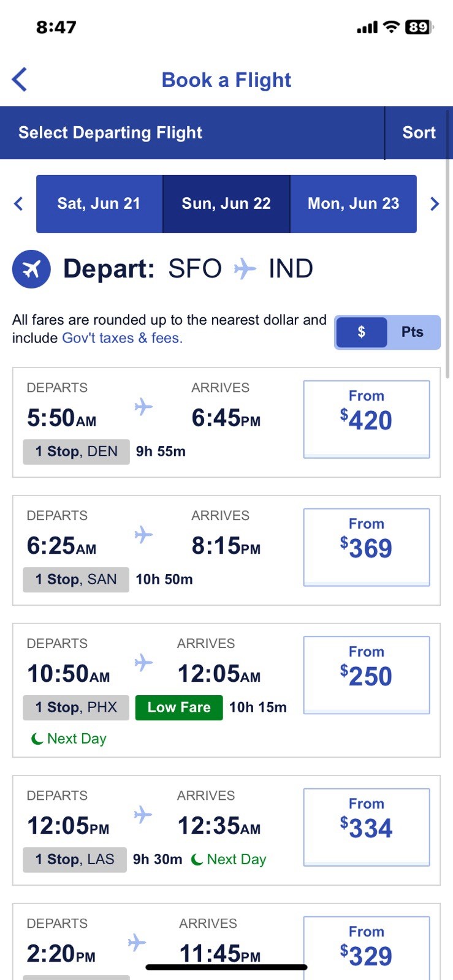Tap the back arrow beside Book a Flight
This screenshot has height=980, width=453.
20,80
